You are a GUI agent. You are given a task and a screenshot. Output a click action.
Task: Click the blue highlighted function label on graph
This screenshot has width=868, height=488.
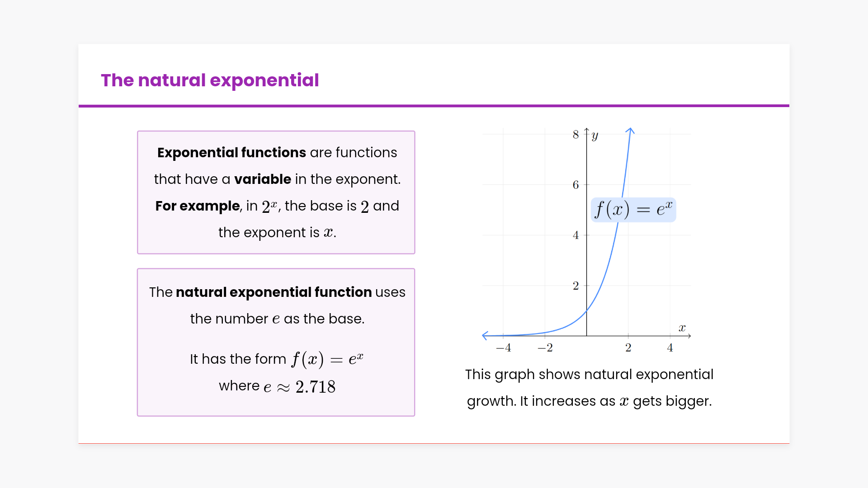point(633,210)
